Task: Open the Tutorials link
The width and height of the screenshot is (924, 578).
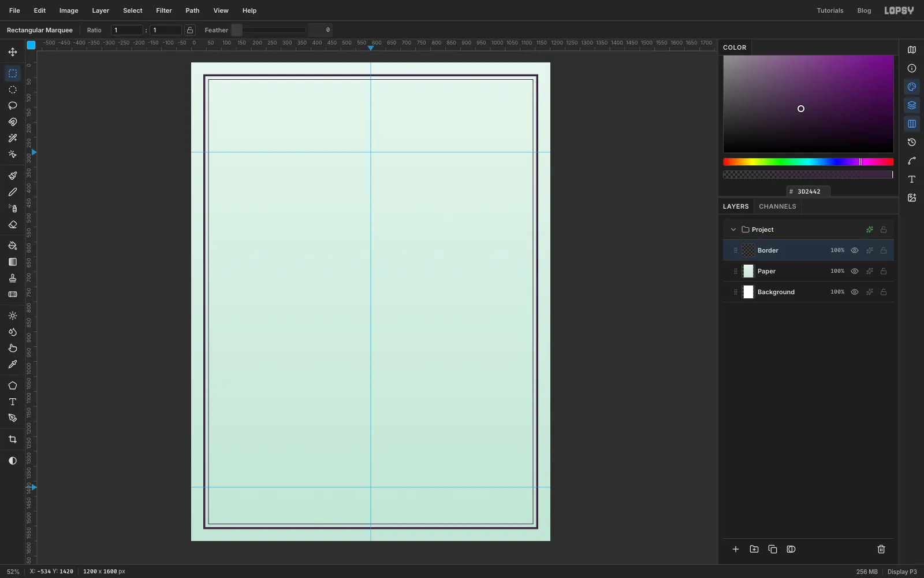Action: coord(830,10)
